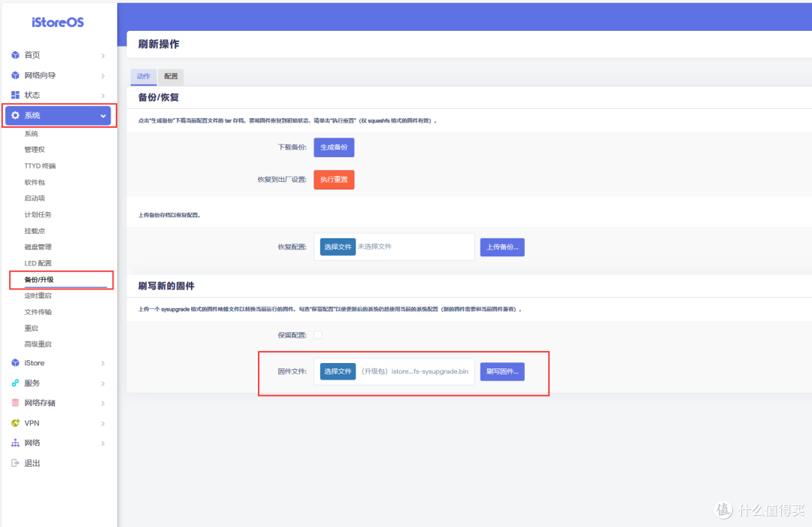Open the 磁盘管理 submenu item
812x527 pixels.
(38, 247)
